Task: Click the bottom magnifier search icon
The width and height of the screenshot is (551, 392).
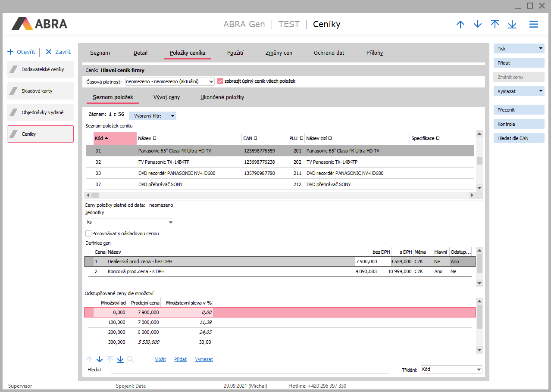Action: pos(131,359)
